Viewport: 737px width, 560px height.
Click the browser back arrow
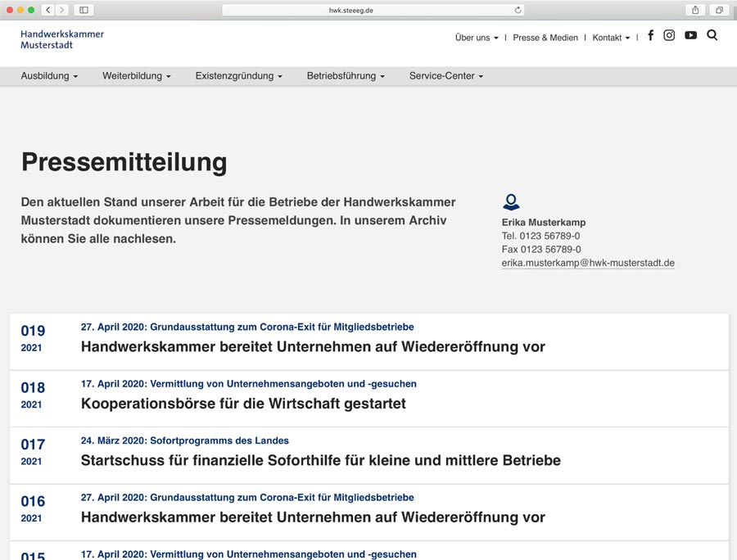(48, 10)
